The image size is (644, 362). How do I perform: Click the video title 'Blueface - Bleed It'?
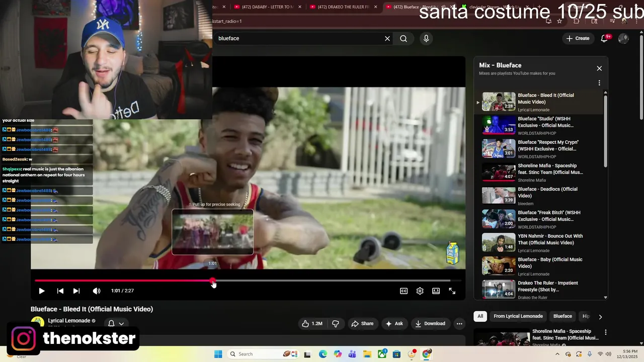[x=92, y=309]
